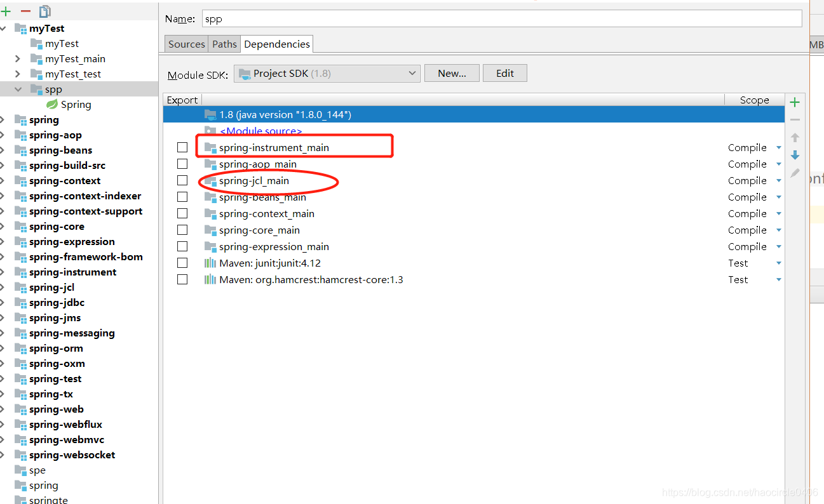Collapse the spp module node
The width and height of the screenshot is (824, 504).
click(x=18, y=90)
